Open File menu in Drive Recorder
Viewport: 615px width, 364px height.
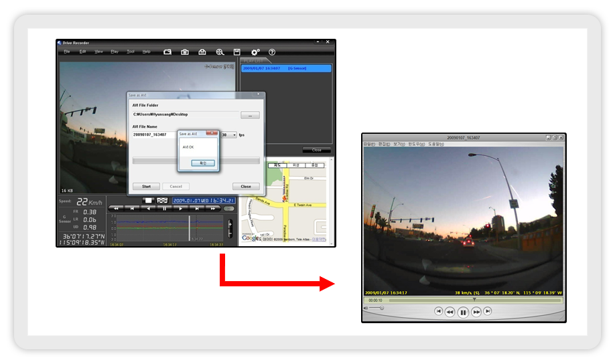click(x=67, y=52)
